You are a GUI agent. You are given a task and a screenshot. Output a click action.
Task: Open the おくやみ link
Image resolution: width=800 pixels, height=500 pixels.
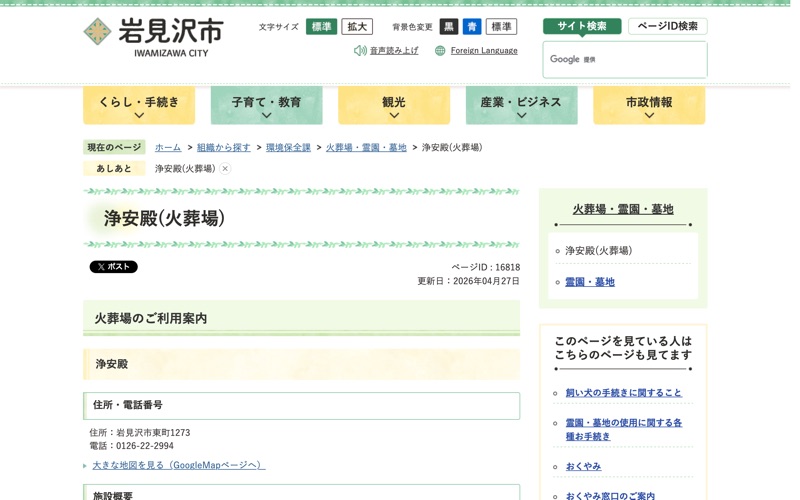583,466
